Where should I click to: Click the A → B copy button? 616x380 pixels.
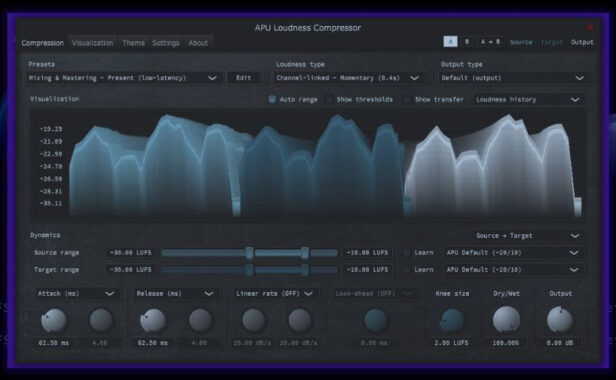pyautogui.click(x=490, y=42)
